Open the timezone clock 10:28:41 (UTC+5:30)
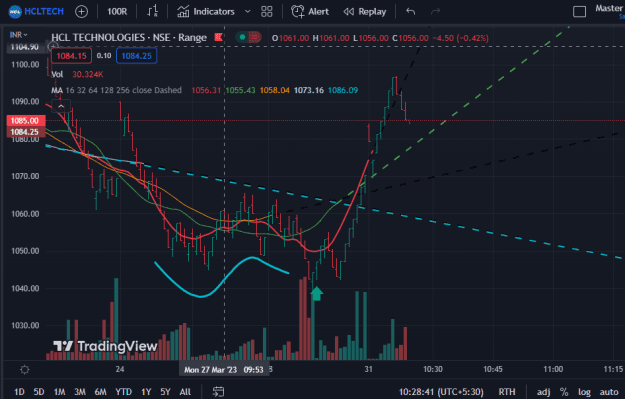 [x=441, y=392]
